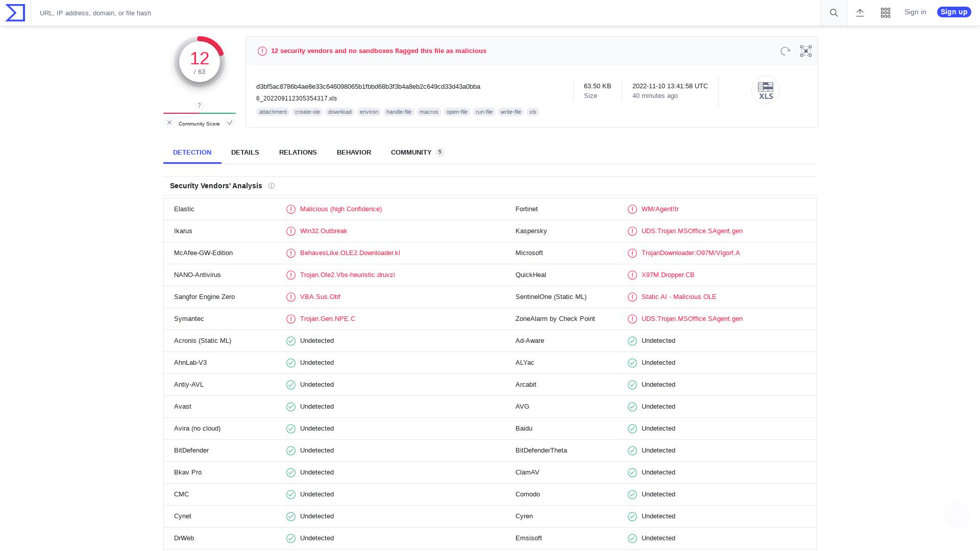Screen dimensions: 980x551
Task: Select the Sign in link
Action: click(915, 12)
